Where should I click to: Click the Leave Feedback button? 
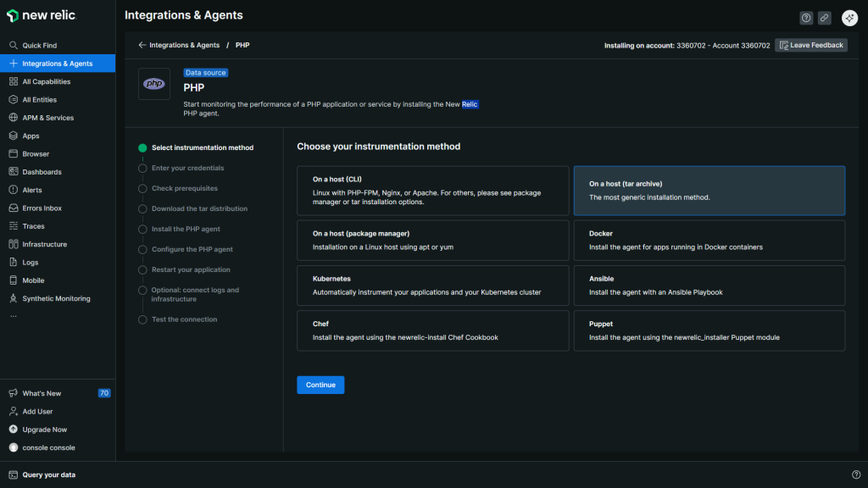[x=810, y=45]
